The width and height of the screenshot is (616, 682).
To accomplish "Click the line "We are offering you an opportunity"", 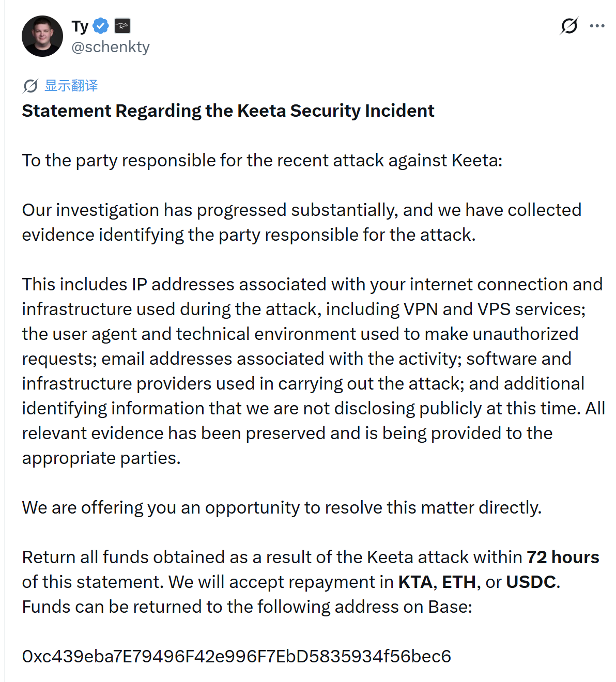I will click(x=282, y=508).
